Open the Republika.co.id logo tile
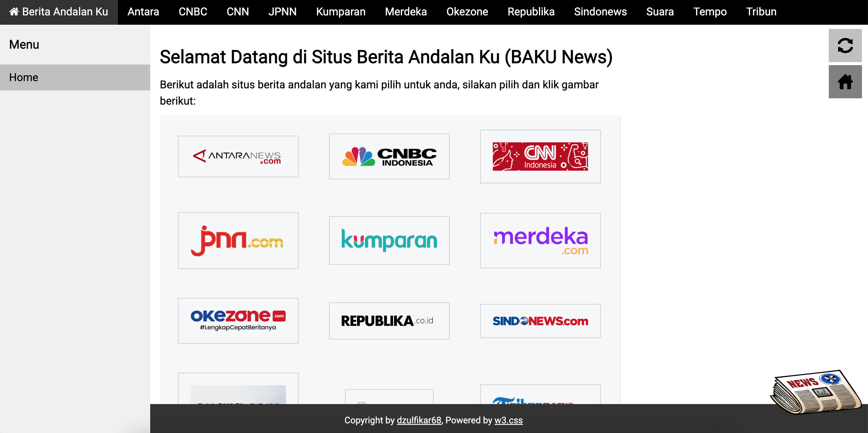This screenshot has width=868, height=433. click(389, 321)
